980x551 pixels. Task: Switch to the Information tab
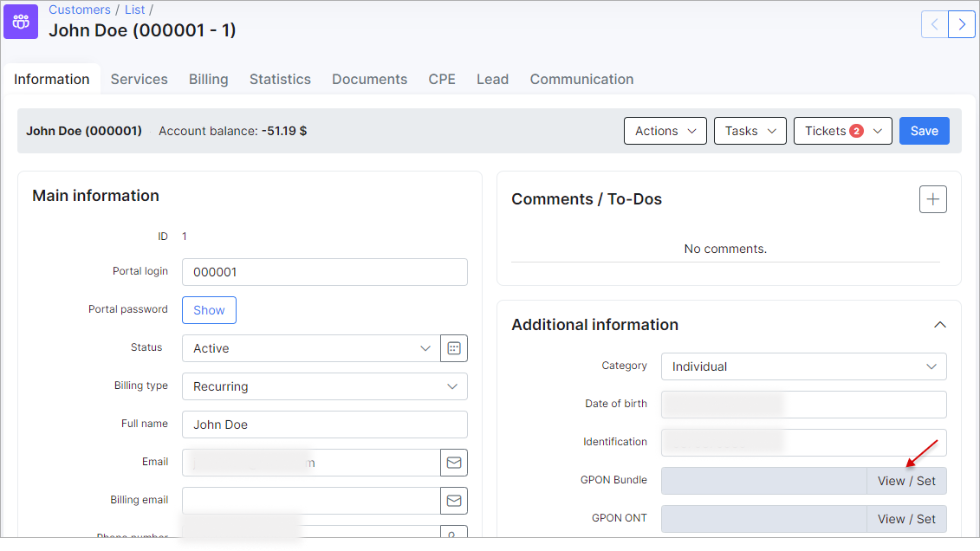tap(52, 80)
